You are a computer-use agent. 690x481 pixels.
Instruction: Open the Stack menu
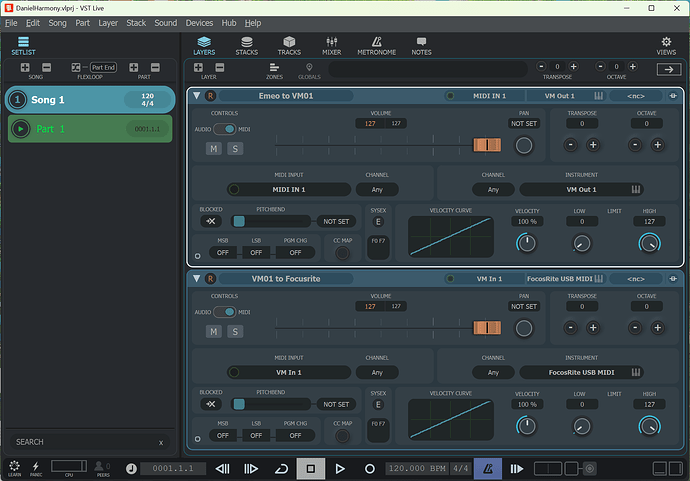coord(136,23)
